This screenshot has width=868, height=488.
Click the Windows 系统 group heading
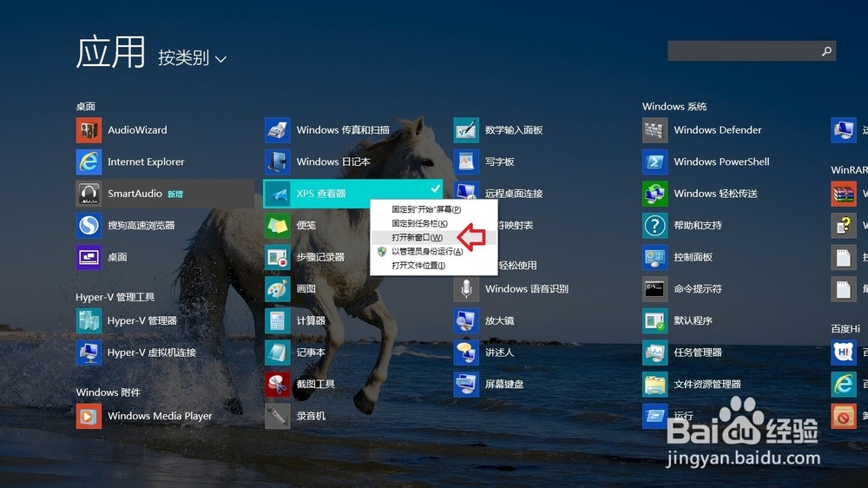[674, 106]
